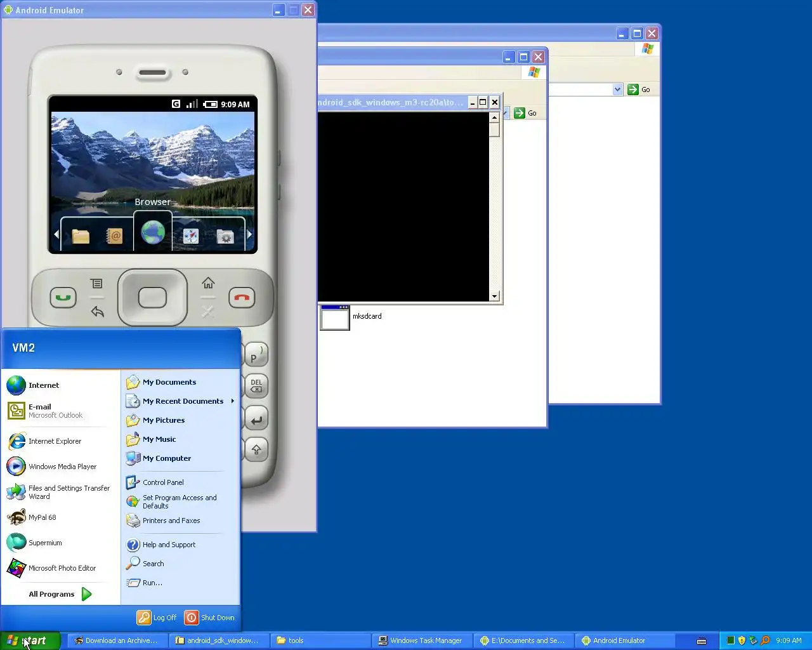Open Internet from the Start menu
812x650 pixels.
[61, 385]
